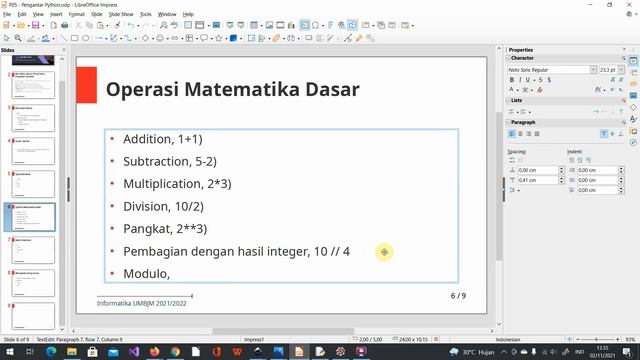
Task: Click the Indonesian language status bar field
Action: [x=508, y=339]
